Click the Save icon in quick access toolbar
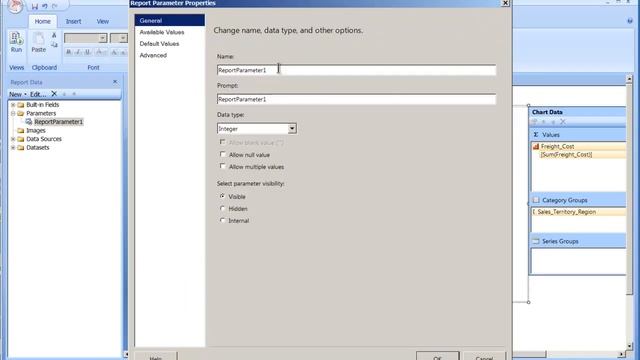This screenshot has height=360, width=640. [x=35, y=7]
